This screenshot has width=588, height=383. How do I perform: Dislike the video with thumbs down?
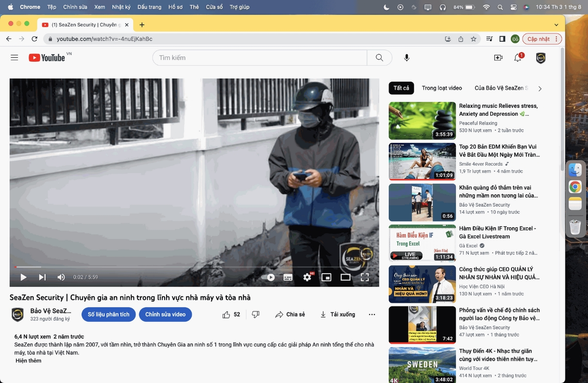click(255, 314)
